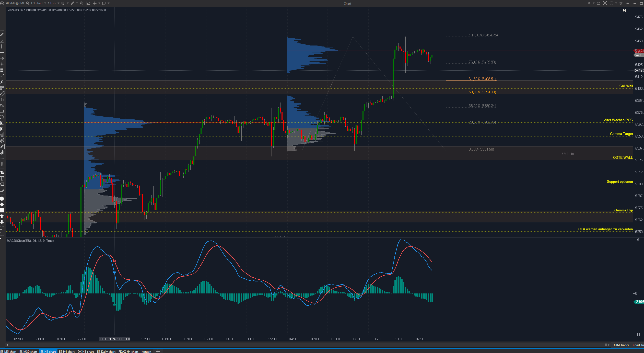Add a new tab with plus button
644x353 pixels.
(158, 351)
